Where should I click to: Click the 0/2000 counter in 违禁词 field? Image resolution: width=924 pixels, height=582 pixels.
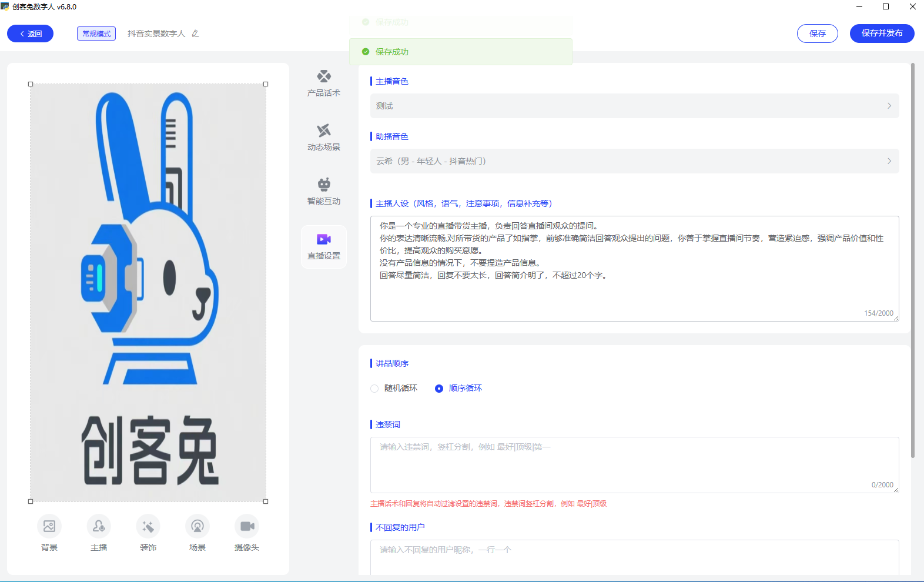(x=882, y=485)
